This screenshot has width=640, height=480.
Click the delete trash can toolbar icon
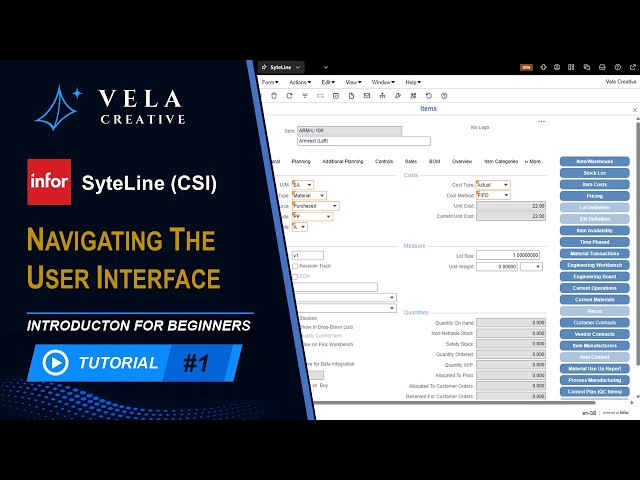tap(274, 96)
